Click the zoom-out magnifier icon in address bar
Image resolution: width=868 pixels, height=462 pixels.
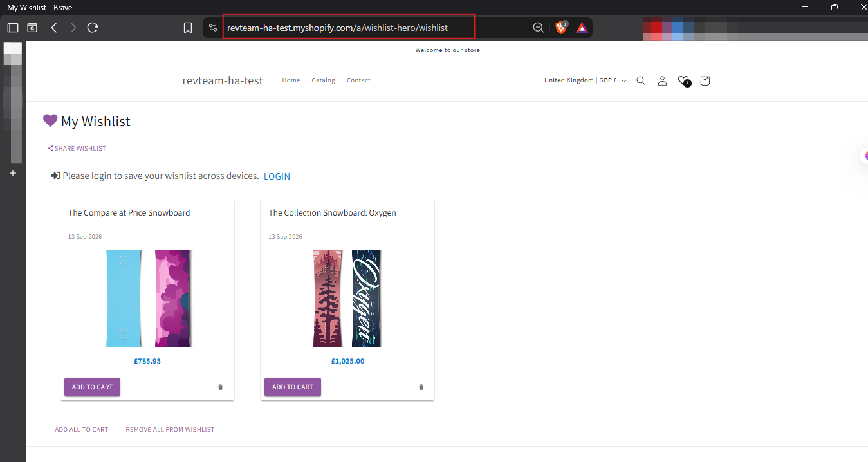coord(539,28)
